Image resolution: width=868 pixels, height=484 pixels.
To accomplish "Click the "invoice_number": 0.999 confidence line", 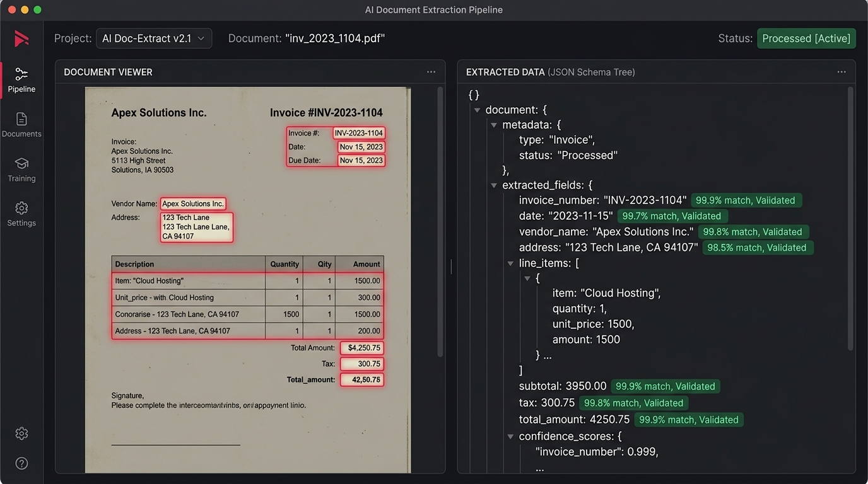I will [x=597, y=452].
